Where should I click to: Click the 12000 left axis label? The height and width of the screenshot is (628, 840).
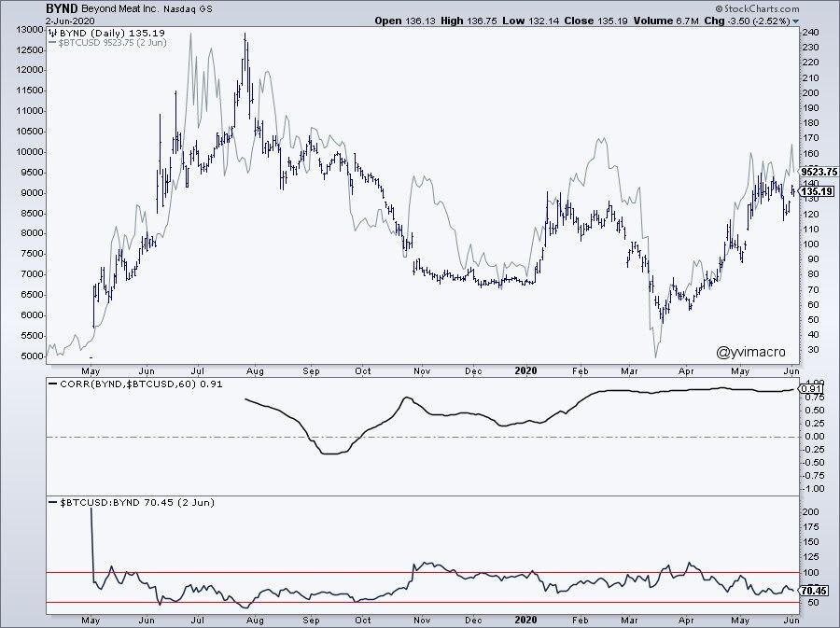coord(29,71)
